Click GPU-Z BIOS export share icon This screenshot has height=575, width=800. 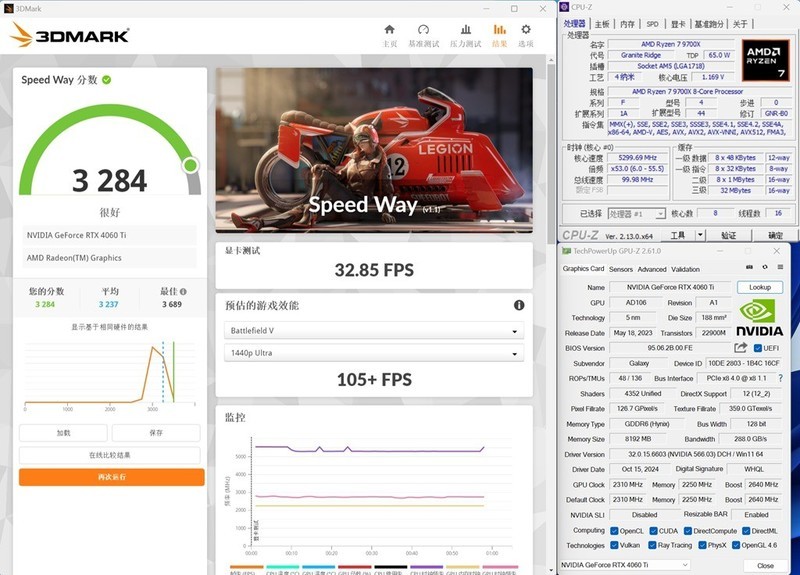(x=741, y=348)
